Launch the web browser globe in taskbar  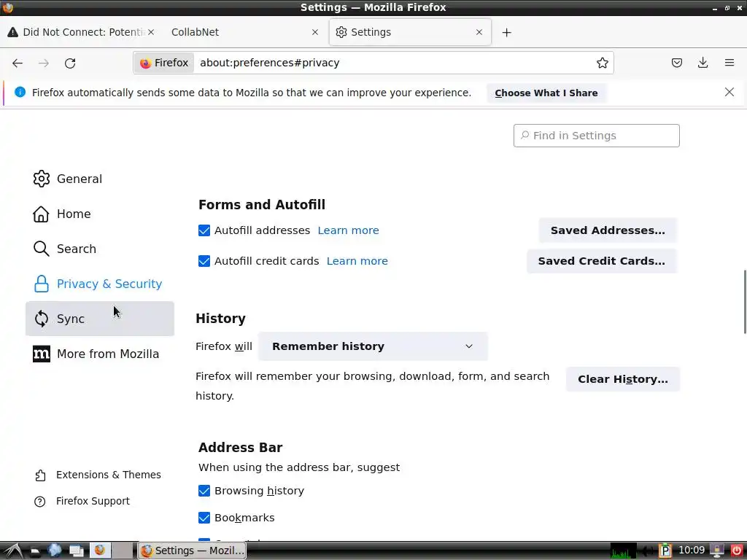(x=55, y=551)
